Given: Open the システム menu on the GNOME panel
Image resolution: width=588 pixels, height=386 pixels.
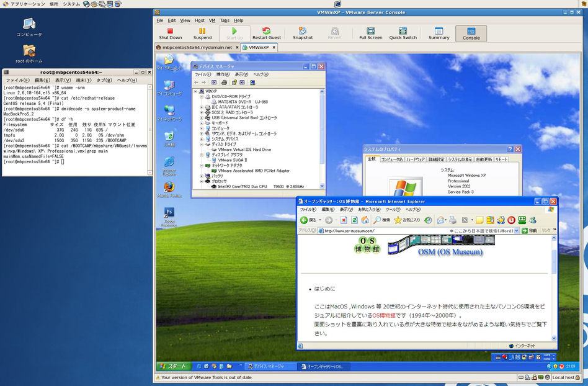Looking at the screenshot, I should click(x=71, y=4).
